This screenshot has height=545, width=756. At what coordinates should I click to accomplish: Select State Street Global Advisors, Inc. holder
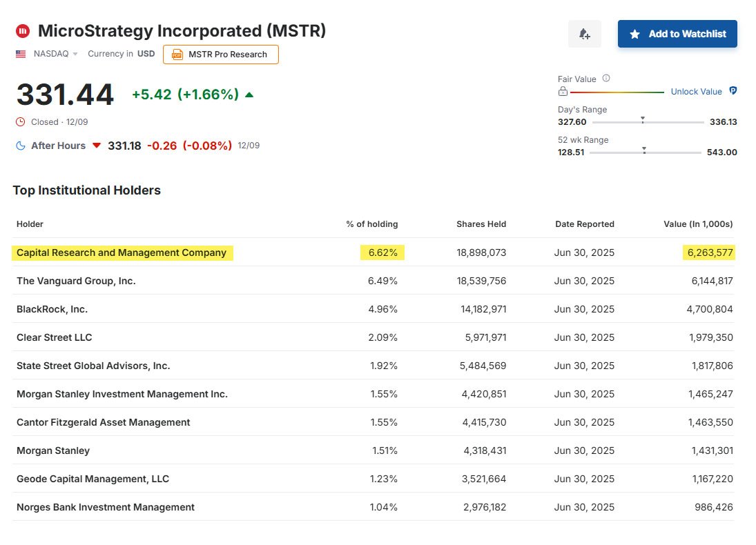93,366
